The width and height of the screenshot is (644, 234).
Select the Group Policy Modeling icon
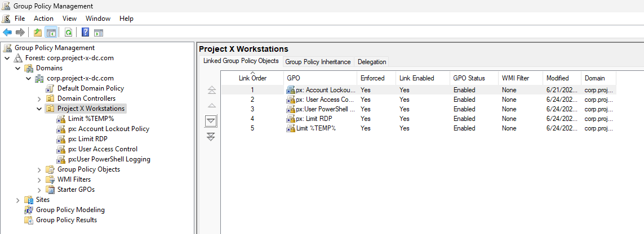point(29,210)
